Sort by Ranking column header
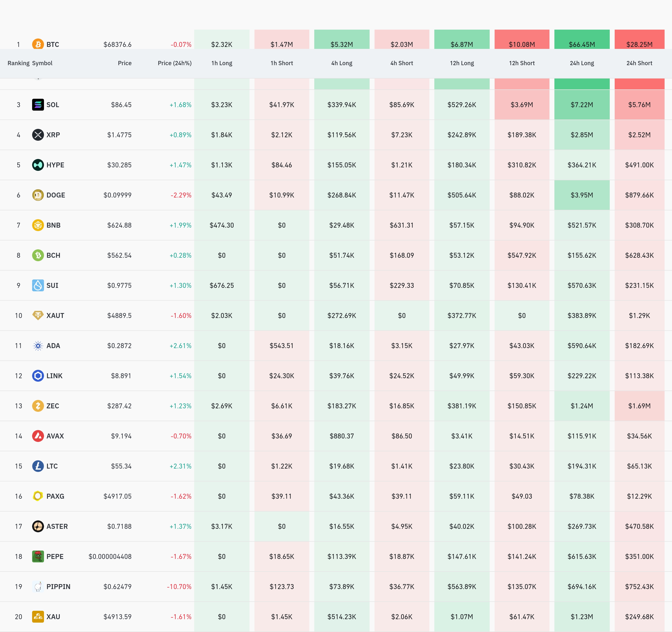Viewport: 672px width, 632px height. pos(18,63)
